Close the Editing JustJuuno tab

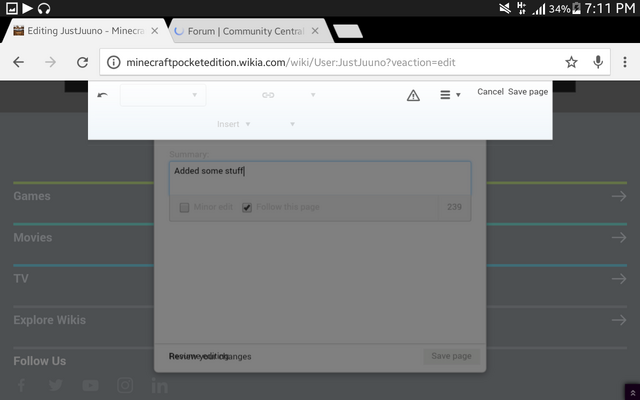point(155,31)
